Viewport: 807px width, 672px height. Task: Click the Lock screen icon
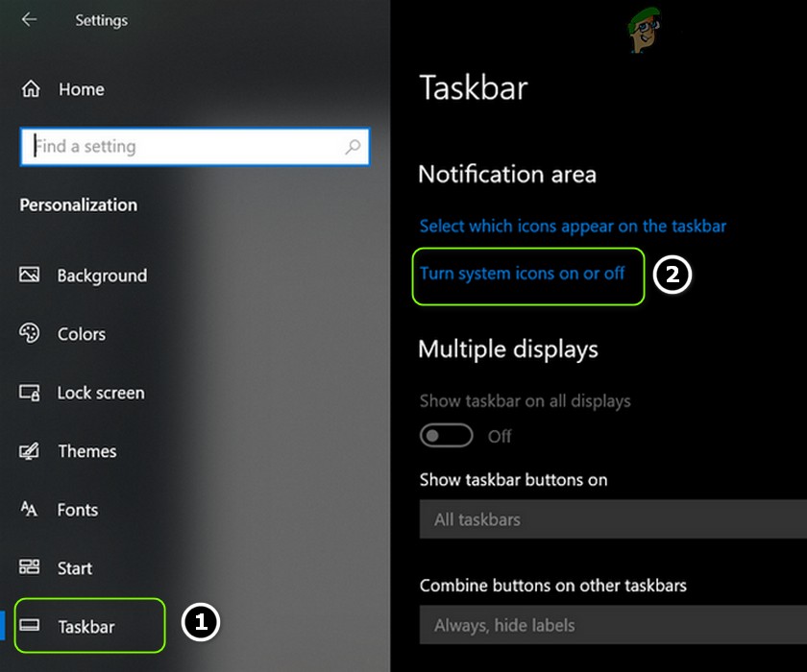coord(30,393)
